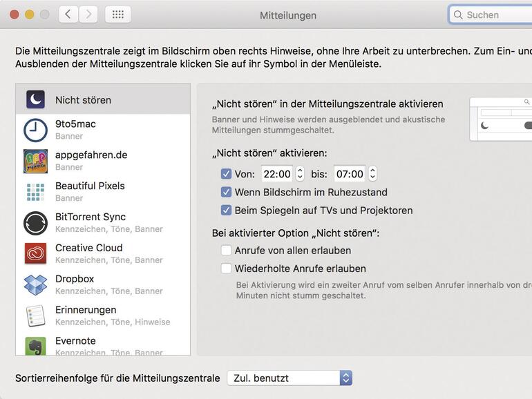Click the Erinnerungen list icon

pos(35,315)
